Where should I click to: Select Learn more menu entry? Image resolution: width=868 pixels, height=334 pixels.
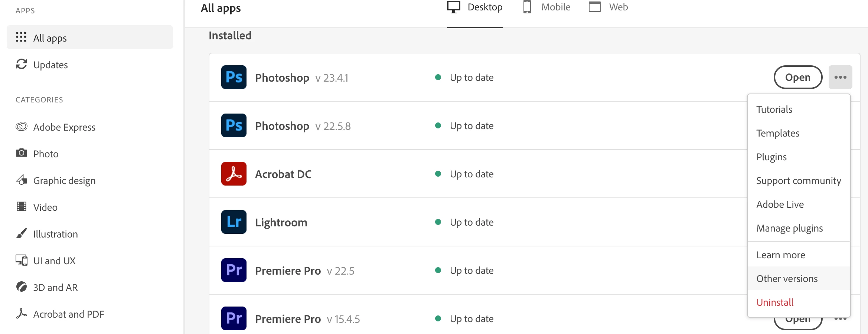tap(799, 255)
